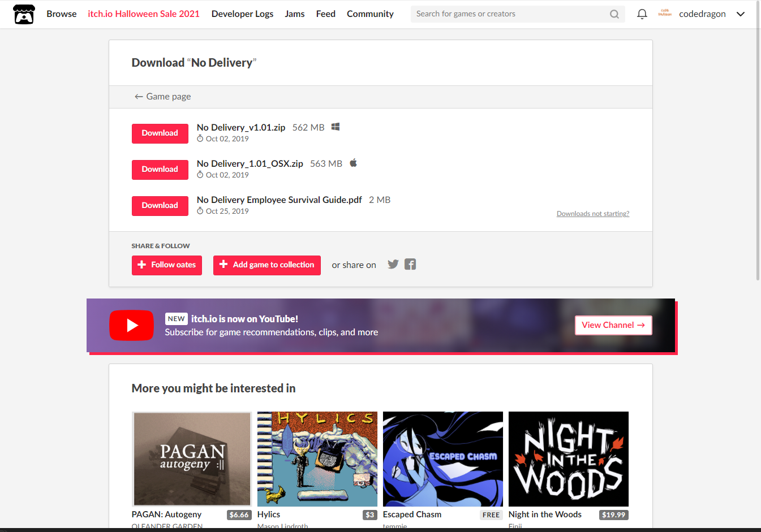
Task: Click Downloads not starting? link
Action: (x=593, y=214)
